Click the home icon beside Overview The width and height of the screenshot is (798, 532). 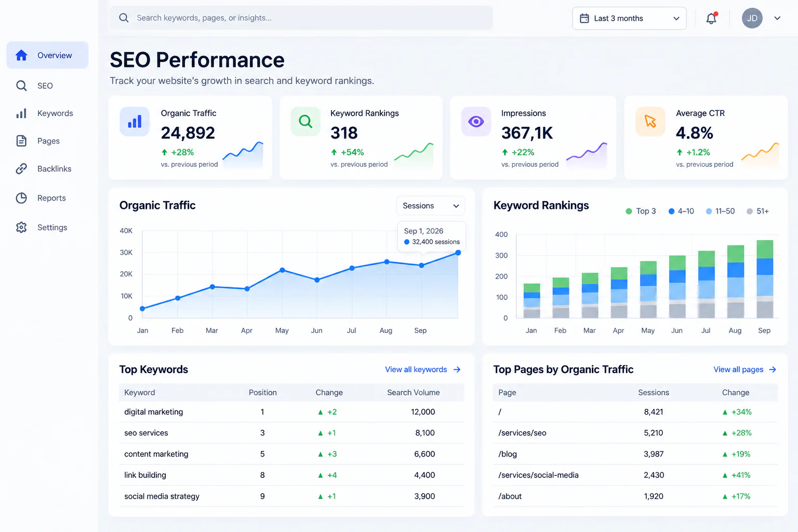click(x=21, y=55)
